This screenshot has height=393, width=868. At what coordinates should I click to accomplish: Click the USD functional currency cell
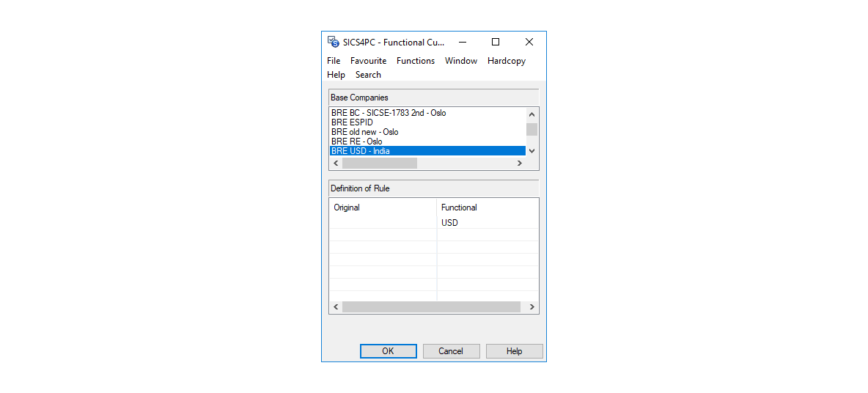click(x=487, y=222)
